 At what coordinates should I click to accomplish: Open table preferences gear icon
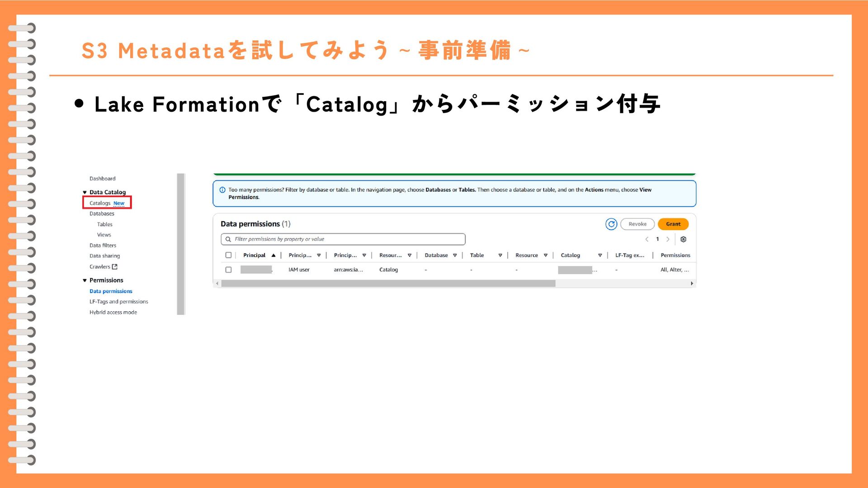coord(684,239)
